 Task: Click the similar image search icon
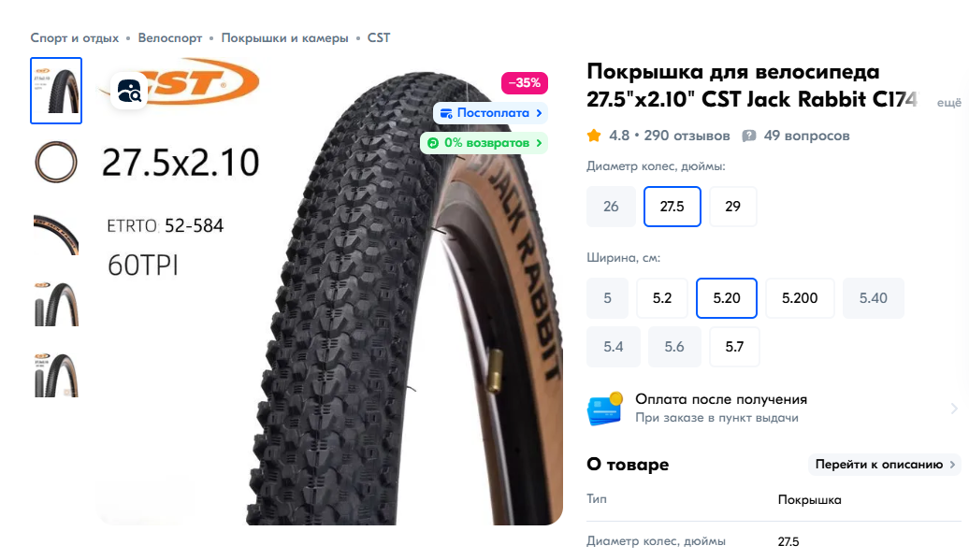click(x=129, y=92)
